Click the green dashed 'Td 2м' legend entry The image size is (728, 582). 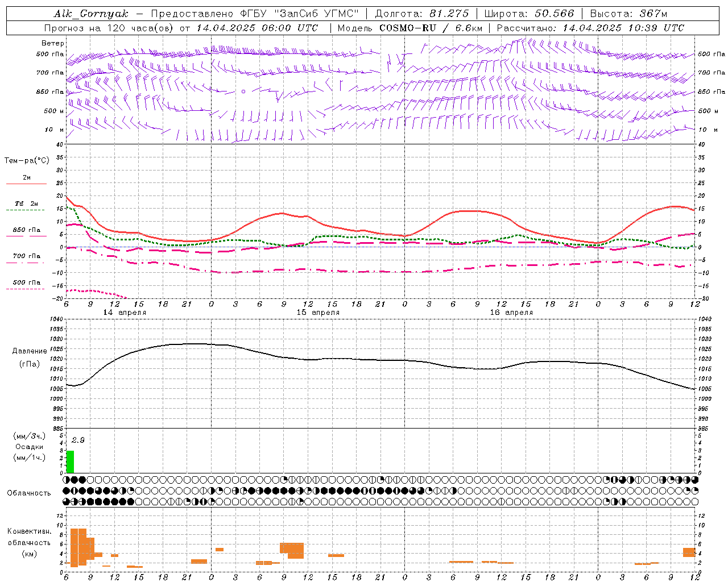coord(26,206)
